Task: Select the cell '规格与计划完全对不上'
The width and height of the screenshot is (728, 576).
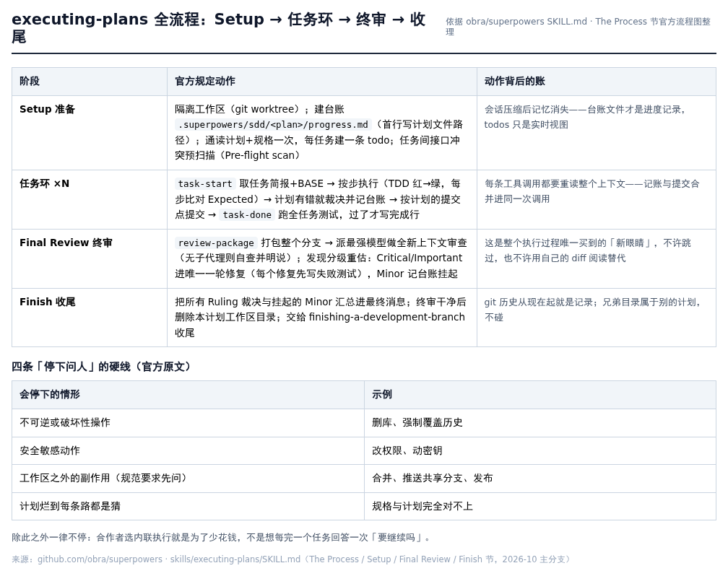Action: coord(540,507)
